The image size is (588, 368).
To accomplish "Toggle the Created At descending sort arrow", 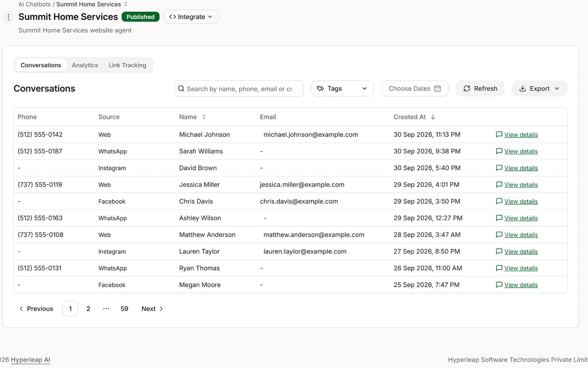I will [433, 117].
